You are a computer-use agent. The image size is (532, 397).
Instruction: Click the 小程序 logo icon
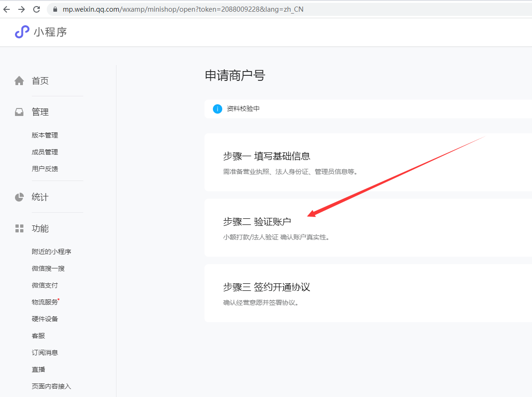coord(22,32)
